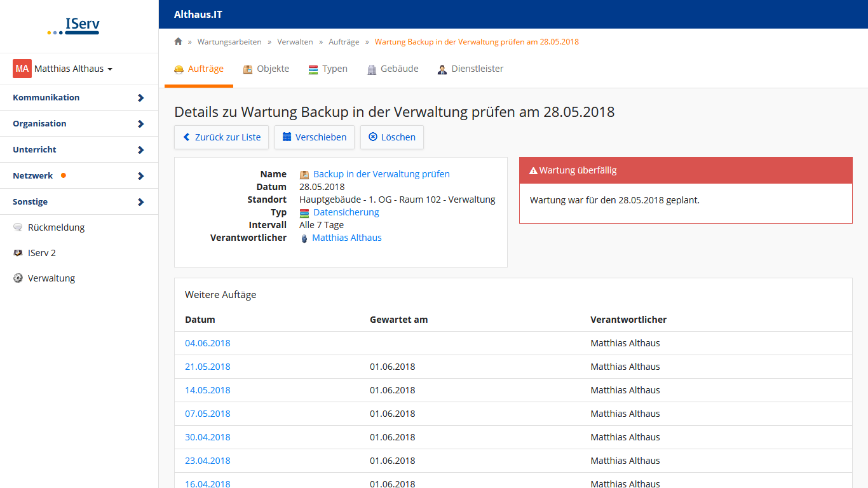Screen dimensions: 868x488
Task: Click the Rückmeldung speech bubble icon
Action: click(18, 227)
